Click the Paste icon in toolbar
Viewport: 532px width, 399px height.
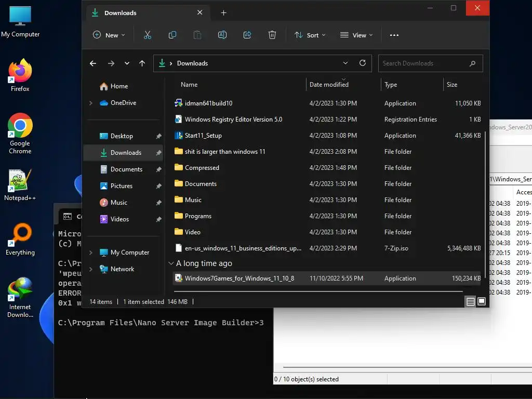[x=197, y=35]
